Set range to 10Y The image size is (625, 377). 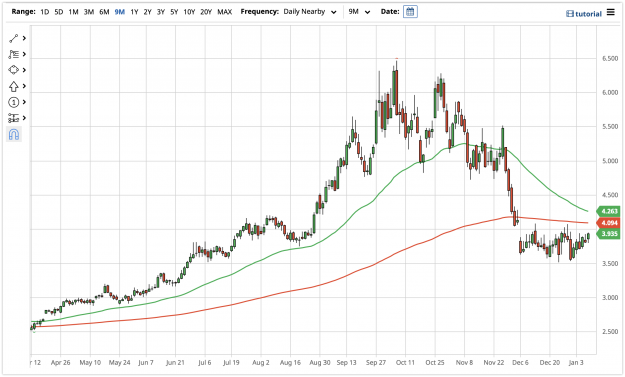point(189,12)
